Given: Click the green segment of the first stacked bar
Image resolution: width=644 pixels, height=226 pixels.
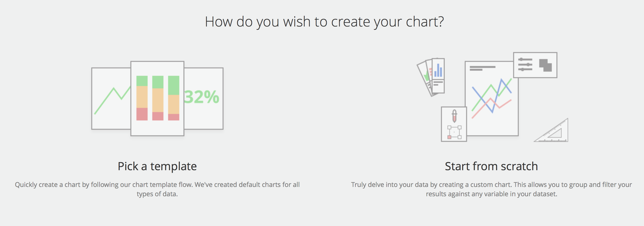Looking at the screenshot, I should pos(142,81).
